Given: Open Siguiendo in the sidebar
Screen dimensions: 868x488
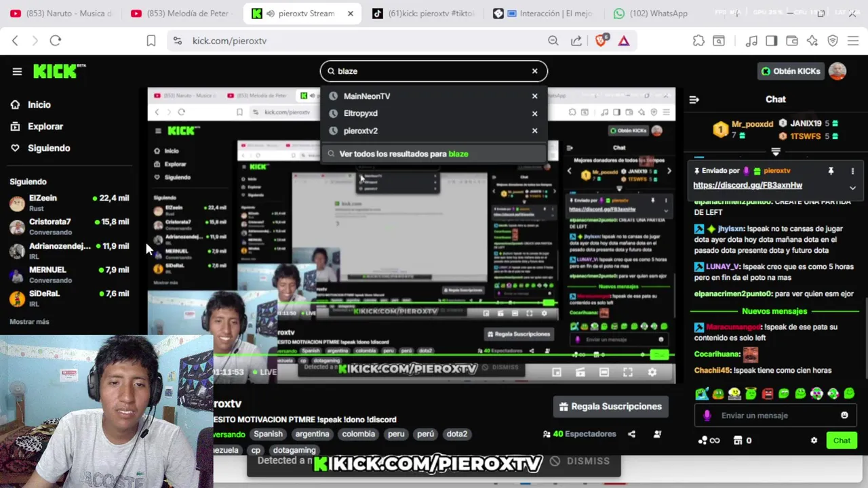Looking at the screenshot, I should click(49, 148).
